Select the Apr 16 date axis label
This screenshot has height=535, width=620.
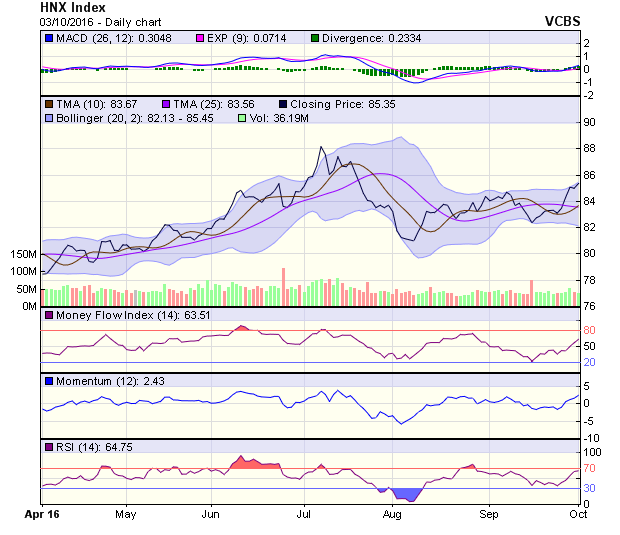click(41, 513)
